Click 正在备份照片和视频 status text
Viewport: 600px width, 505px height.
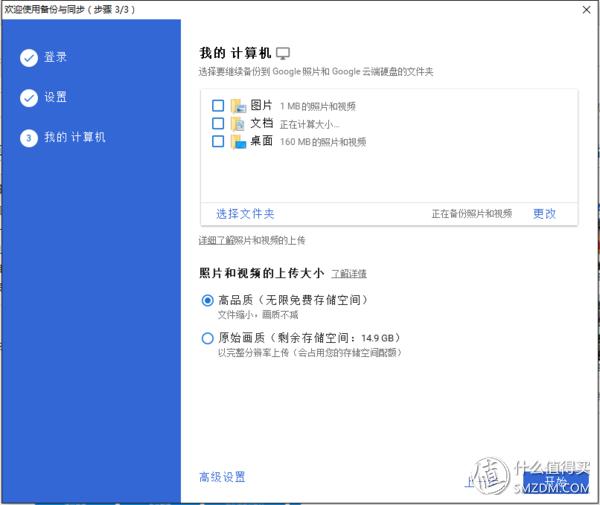pyautogui.click(x=472, y=213)
